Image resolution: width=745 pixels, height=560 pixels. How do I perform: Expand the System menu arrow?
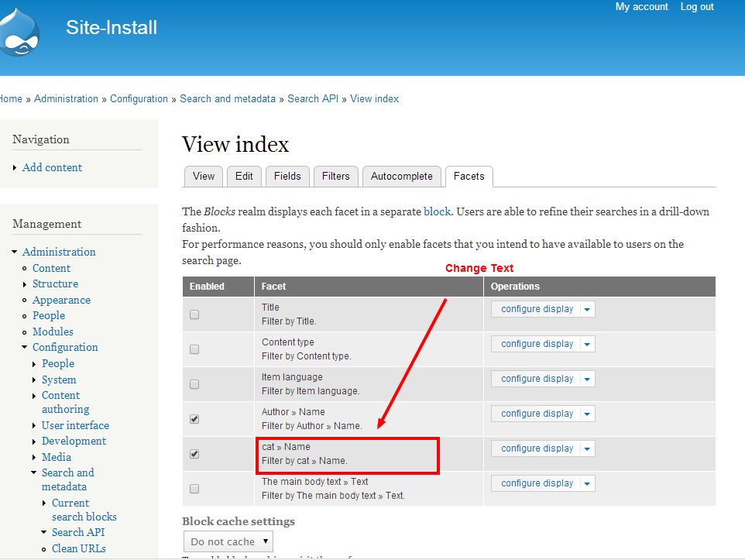point(34,380)
